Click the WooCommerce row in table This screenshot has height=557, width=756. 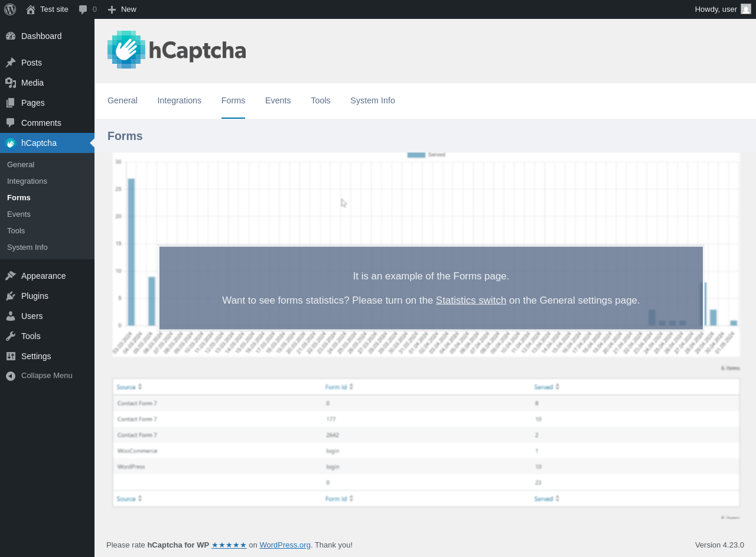(x=426, y=451)
